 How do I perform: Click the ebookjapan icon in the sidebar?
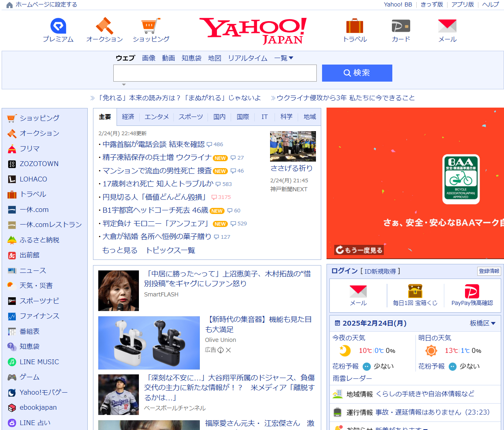click(x=12, y=408)
